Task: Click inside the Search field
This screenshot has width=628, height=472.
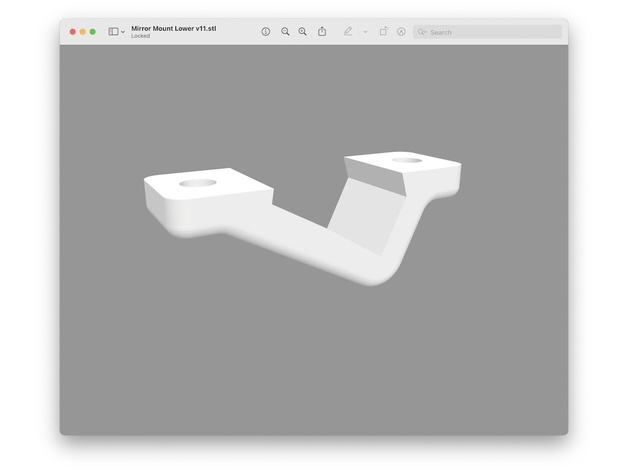Action: (x=492, y=32)
